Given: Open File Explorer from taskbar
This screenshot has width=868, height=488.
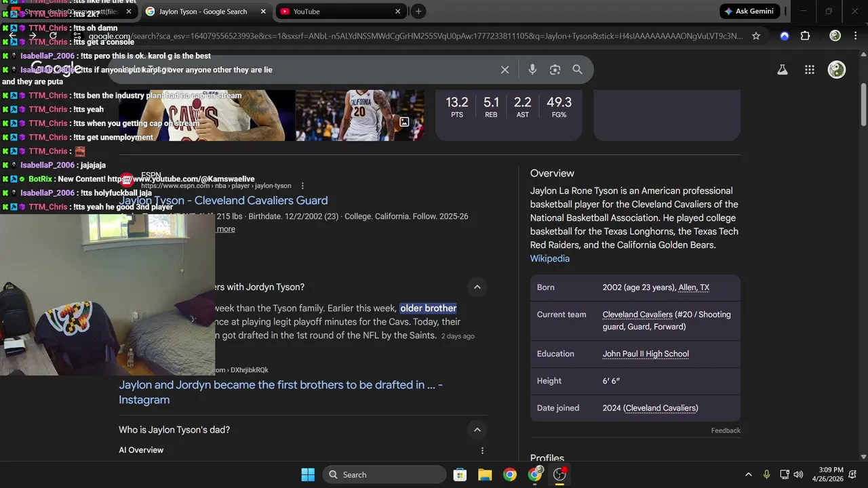Looking at the screenshot, I should pyautogui.click(x=485, y=474).
